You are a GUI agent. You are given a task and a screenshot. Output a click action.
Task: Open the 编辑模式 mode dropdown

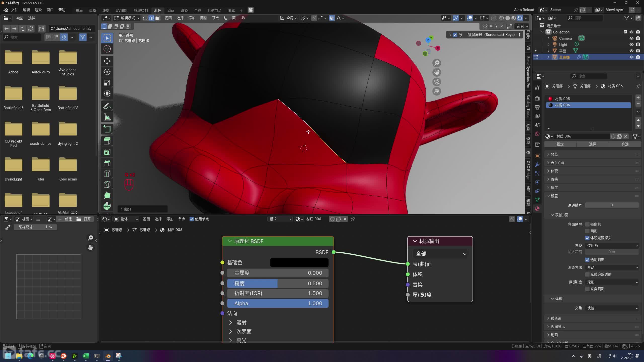127,18
